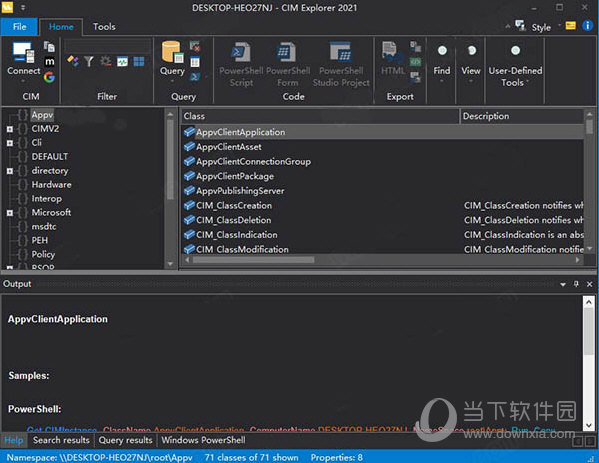Click the bottom small export icon
Screen dimensions: 599x463
pyautogui.click(x=416, y=77)
